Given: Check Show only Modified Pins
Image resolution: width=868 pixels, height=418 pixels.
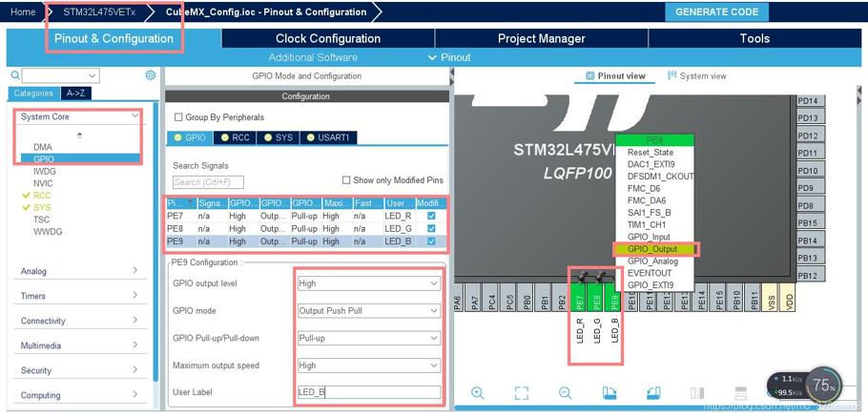Looking at the screenshot, I should (346, 180).
